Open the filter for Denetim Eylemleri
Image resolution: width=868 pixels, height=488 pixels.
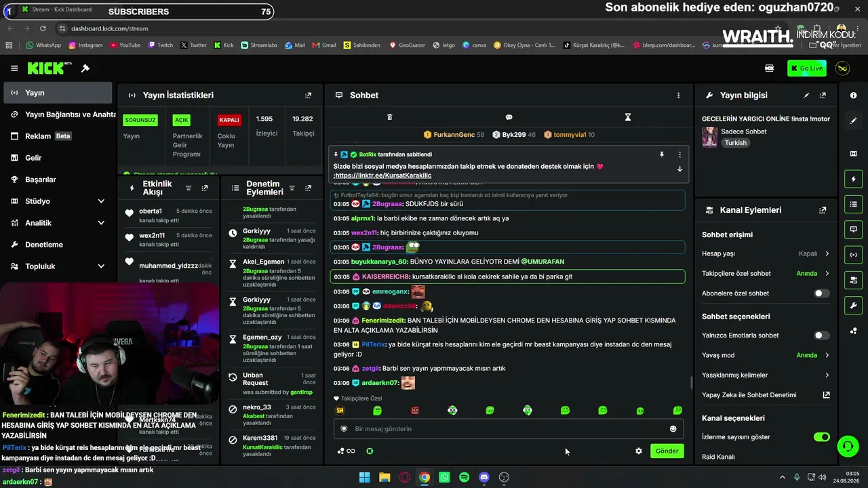(292, 188)
